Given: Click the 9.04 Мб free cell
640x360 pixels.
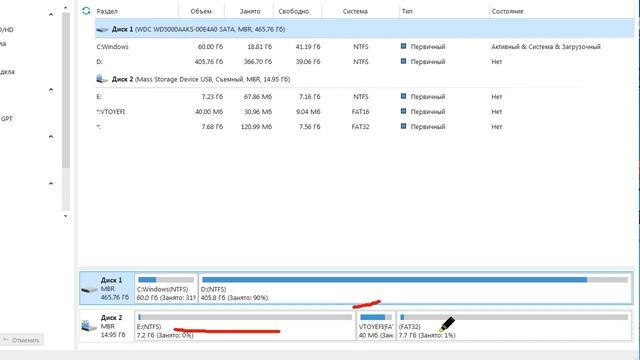Looking at the screenshot, I should (308, 111).
